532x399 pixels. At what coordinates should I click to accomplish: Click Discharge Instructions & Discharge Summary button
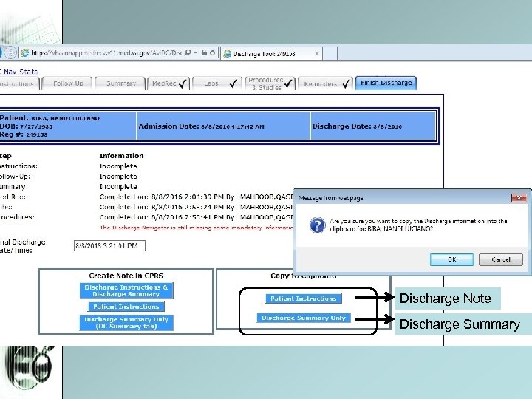[x=126, y=291]
